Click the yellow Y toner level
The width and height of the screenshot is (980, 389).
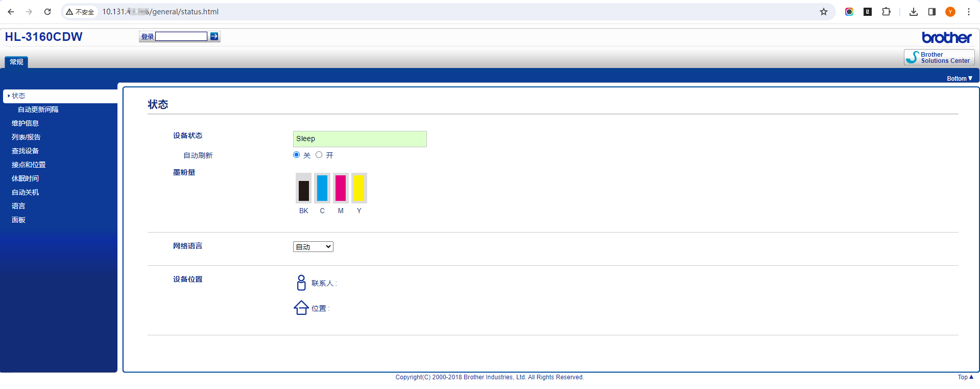click(359, 188)
